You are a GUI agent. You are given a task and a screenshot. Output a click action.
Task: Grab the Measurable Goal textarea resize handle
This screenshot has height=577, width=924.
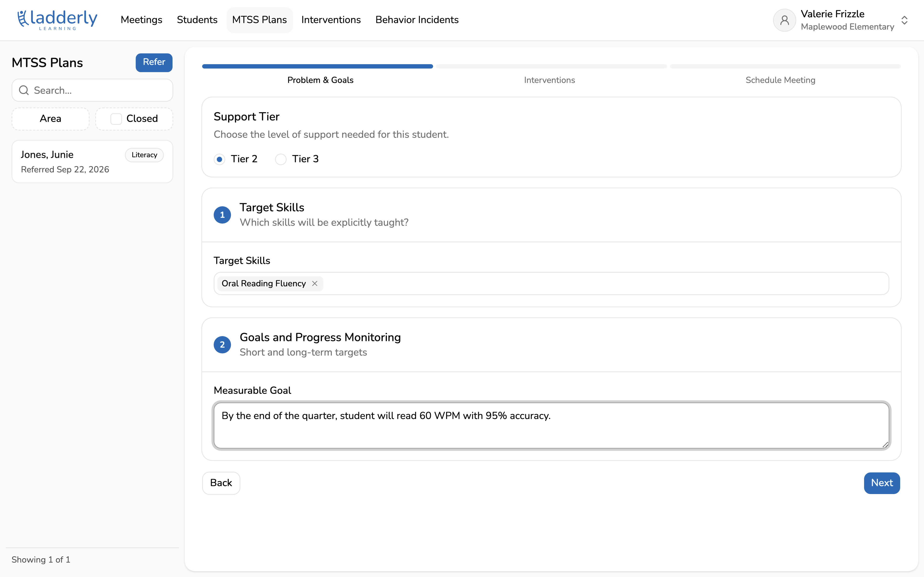pos(885,444)
